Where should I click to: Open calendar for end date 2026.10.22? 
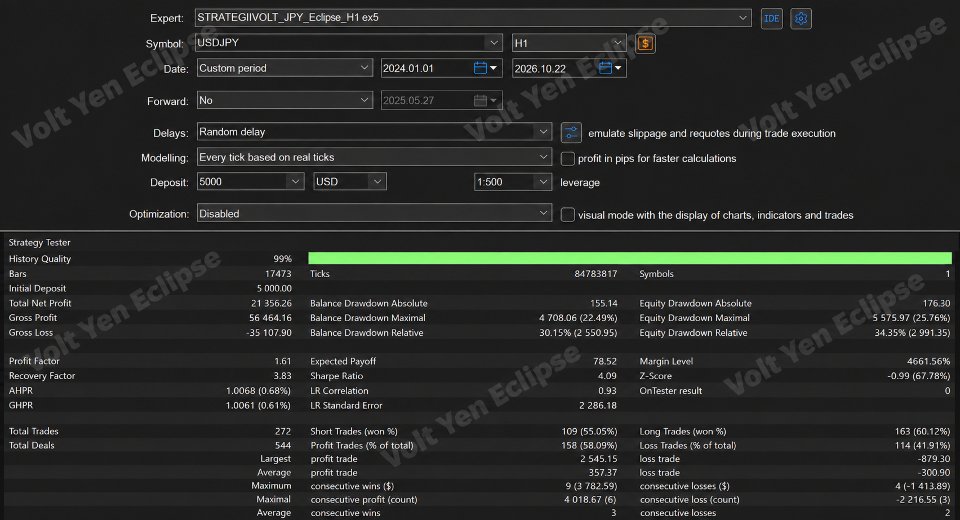coord(606,68)
